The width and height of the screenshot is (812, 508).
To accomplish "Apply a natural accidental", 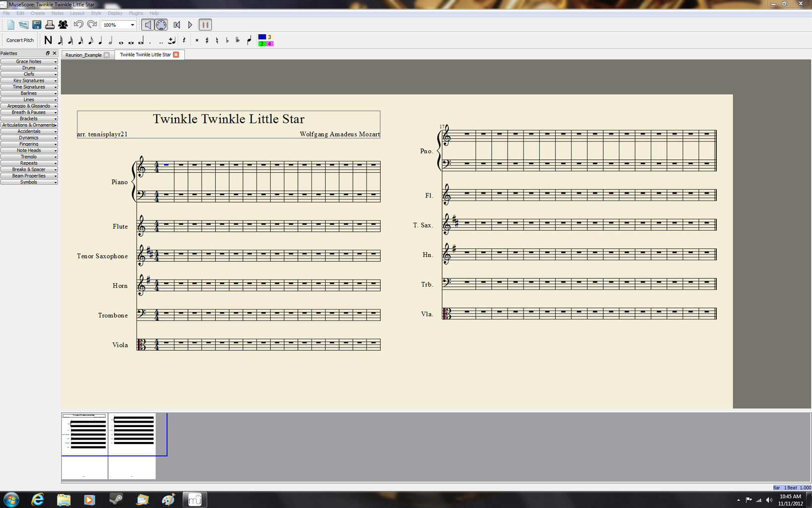I will click(217, 41).
